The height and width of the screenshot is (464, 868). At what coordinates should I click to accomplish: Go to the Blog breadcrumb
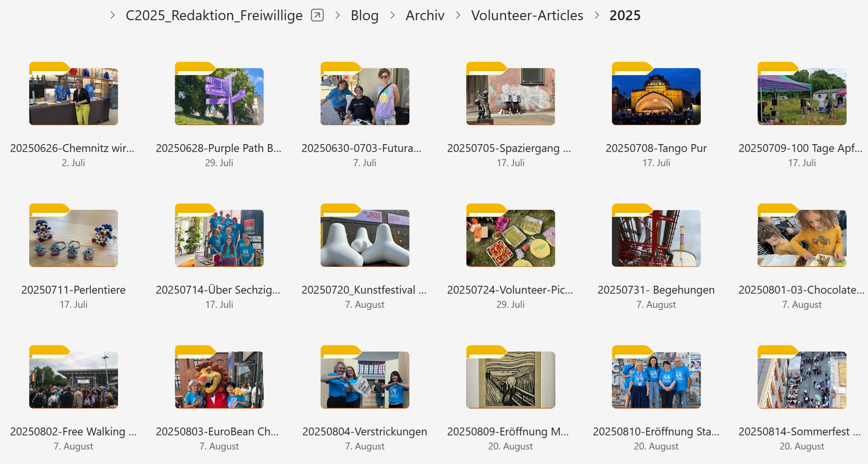pyautogui.click(x=365, y=15)
